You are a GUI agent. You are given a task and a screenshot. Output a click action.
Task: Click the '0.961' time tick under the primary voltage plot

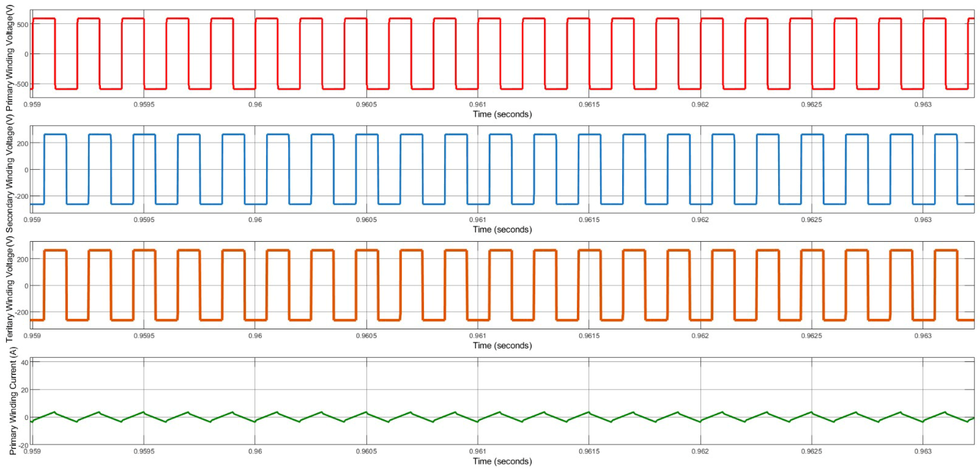478,104
